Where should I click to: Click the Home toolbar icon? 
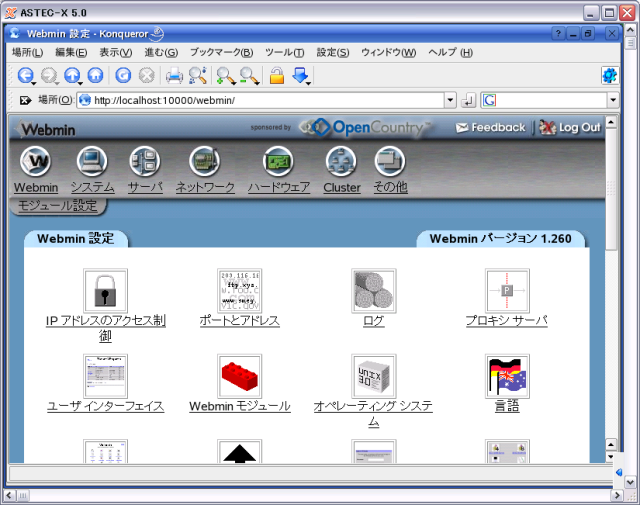[x=95, y=75]
